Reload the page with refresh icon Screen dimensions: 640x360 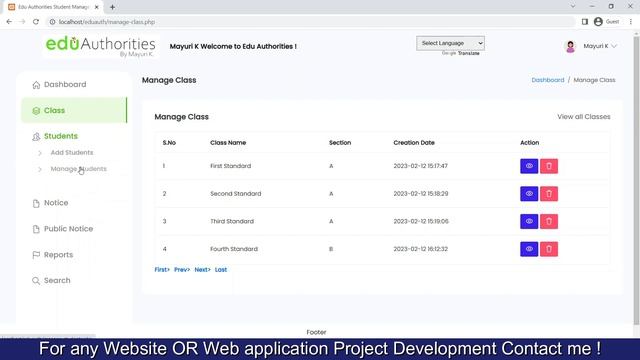36,22
